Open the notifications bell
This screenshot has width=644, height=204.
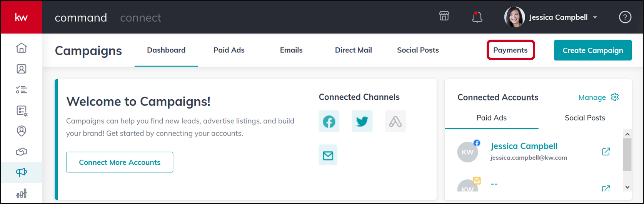[477, 17]
